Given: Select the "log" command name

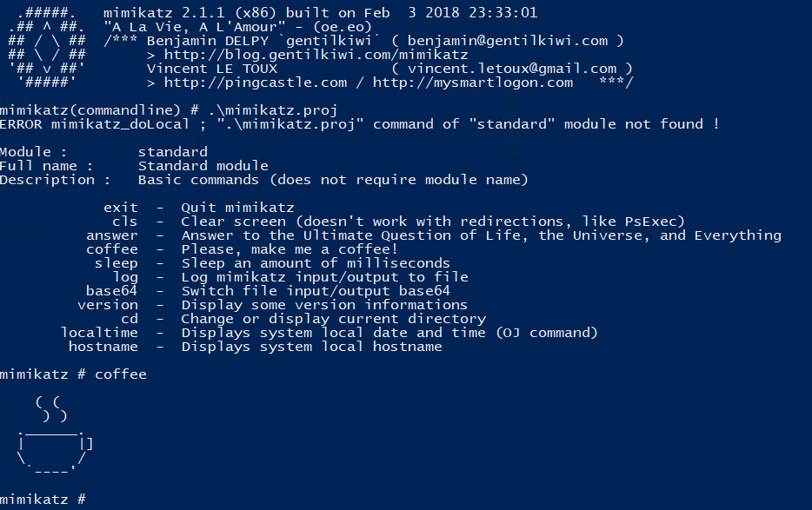Looking at the screenshot, I should click(125, 277).
